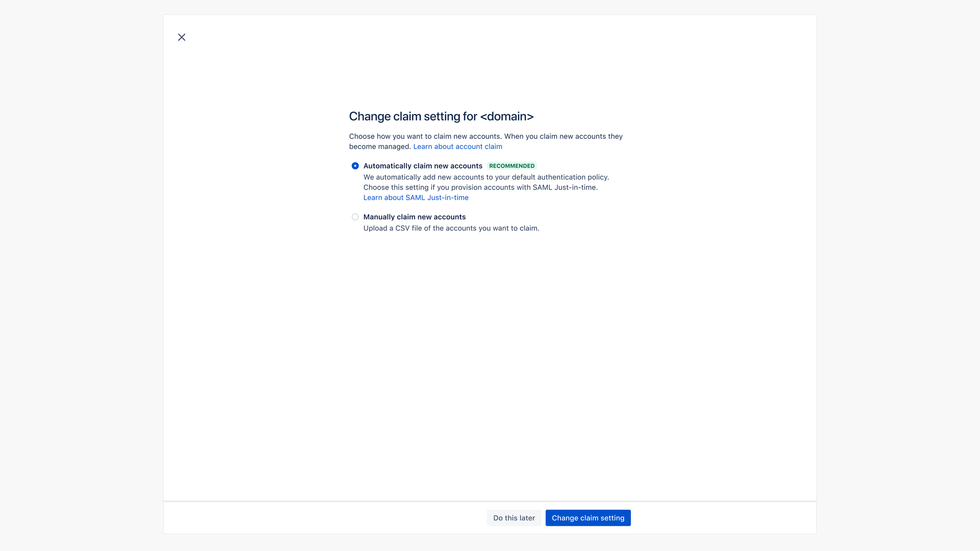Click the 'Automatically claim new accounts' label text
The width and height of the screenshot is (980, 551).
[423, 166]
